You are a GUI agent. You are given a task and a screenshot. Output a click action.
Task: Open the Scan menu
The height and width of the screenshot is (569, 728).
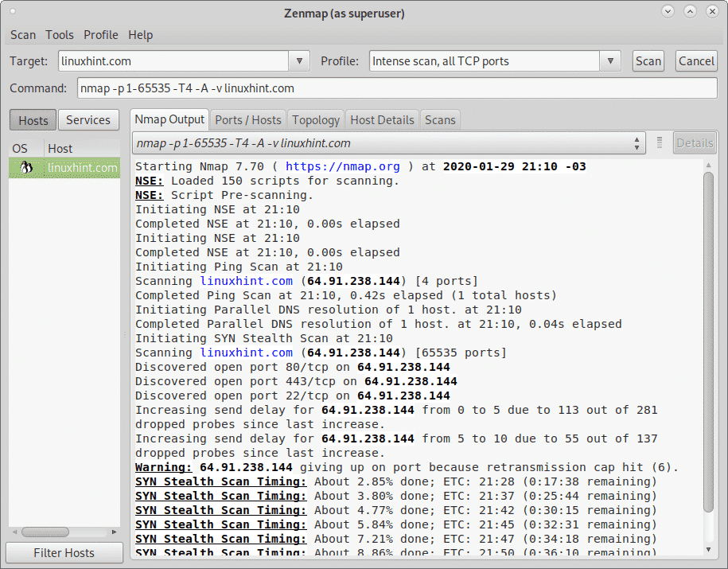[x=23, y=35]
